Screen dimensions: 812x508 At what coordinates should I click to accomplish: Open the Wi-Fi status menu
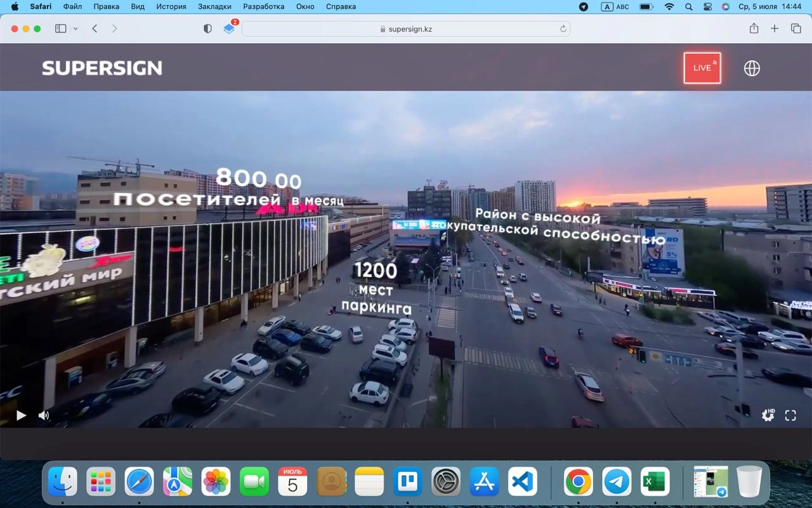click(x=669, y=6)
